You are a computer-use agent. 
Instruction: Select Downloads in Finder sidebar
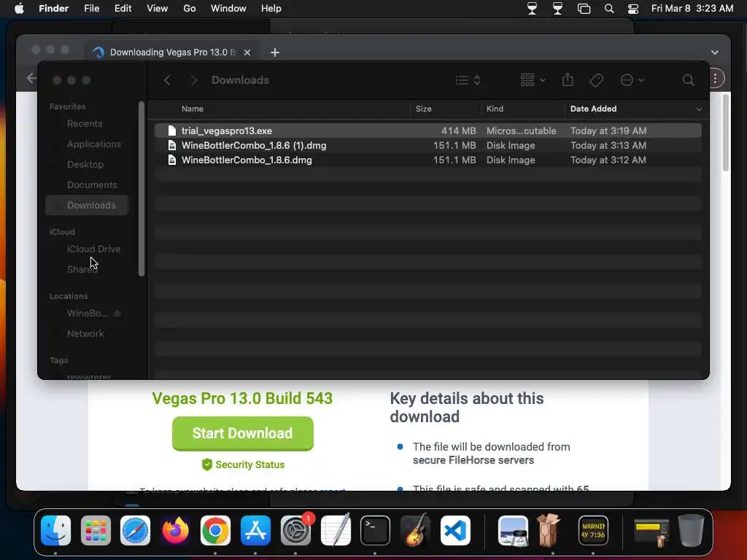(x=87, y=205)
